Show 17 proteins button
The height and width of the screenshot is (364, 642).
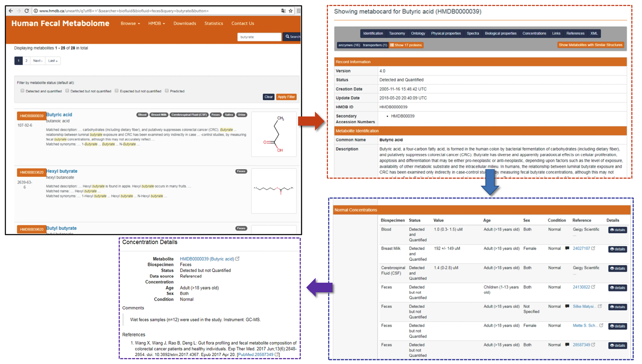point(406,45)
